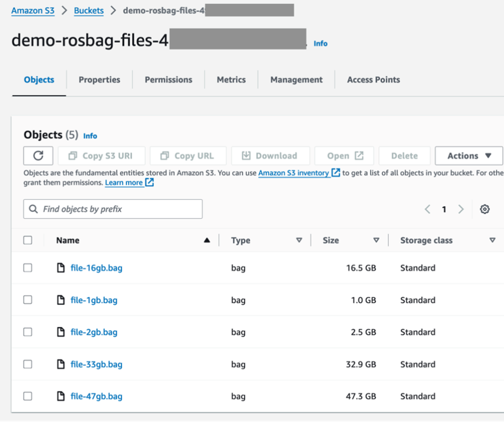The height and width of the screenshot is (424, 504).
Task: Open Buckets breadcrumb link
Action: click(x=88, y=10)
